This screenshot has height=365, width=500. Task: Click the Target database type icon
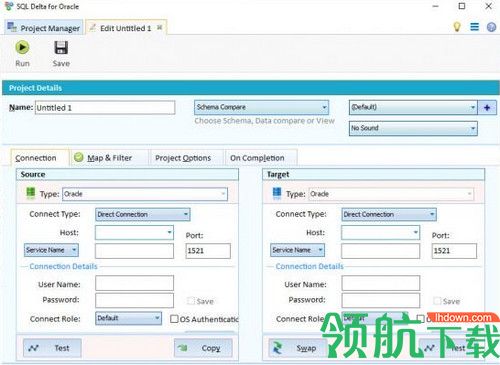(277, 193)
